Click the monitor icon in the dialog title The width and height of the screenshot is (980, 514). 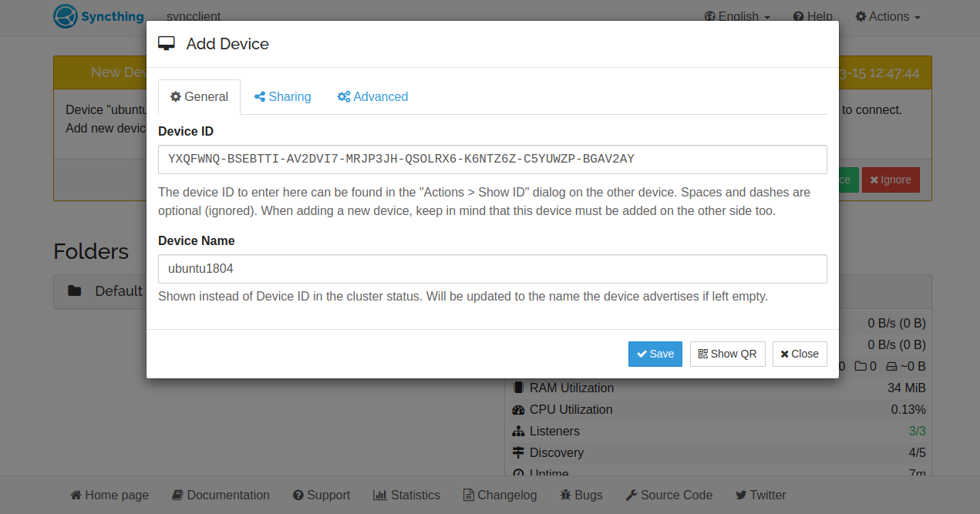tap(167, 44)
